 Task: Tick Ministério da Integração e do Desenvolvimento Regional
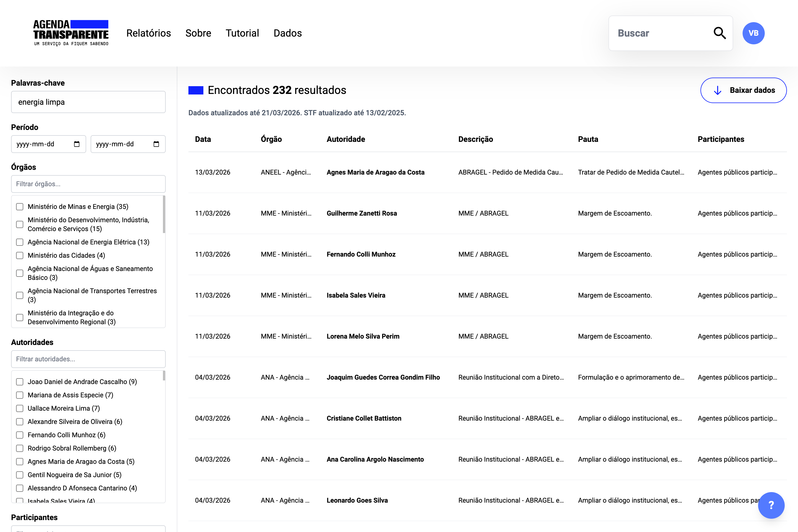point(20,318)
